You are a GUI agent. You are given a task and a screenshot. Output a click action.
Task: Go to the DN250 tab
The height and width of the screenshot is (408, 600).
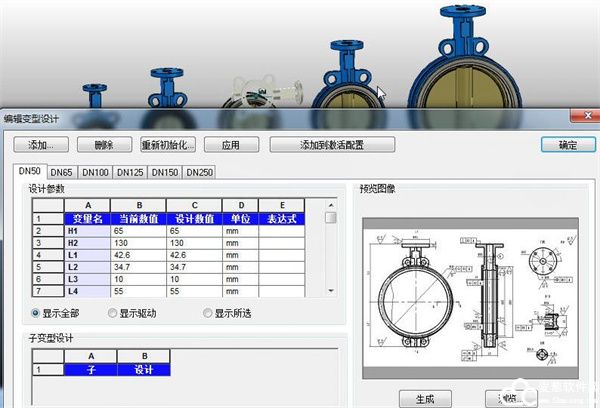point(198,172)
